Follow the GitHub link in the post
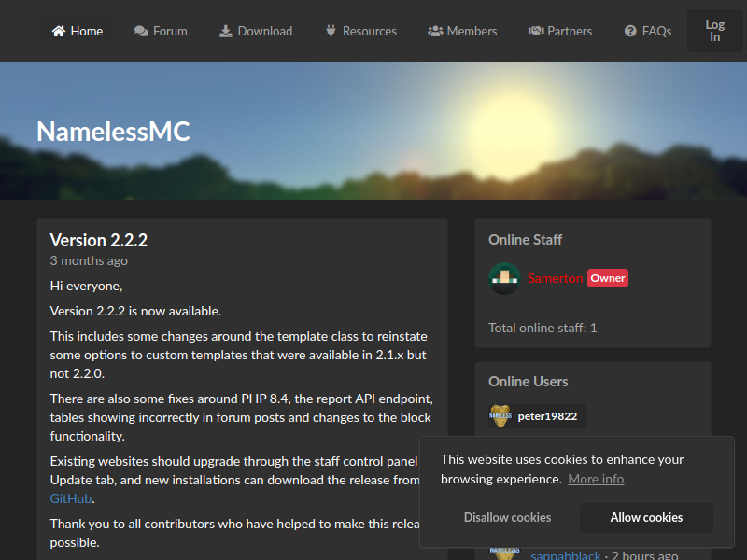 (x=71, y=498)
